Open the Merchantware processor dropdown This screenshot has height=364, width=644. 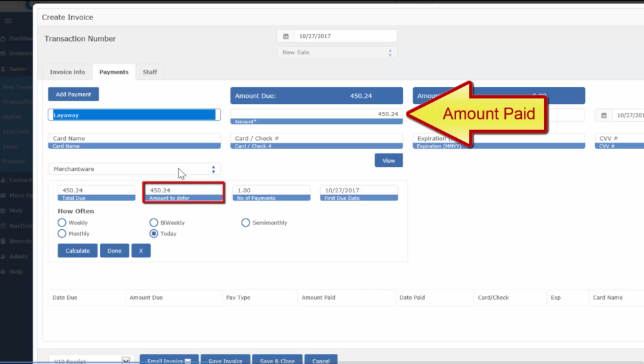tap(134, 169)
